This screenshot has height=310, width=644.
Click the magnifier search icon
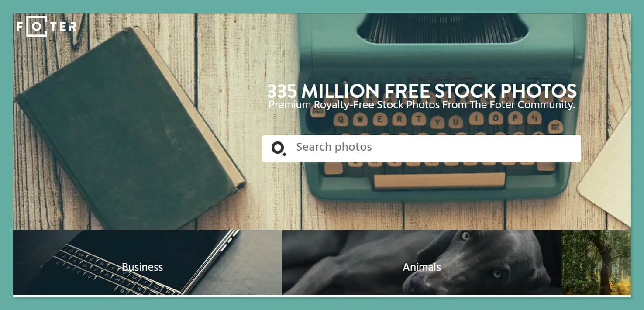279,148
